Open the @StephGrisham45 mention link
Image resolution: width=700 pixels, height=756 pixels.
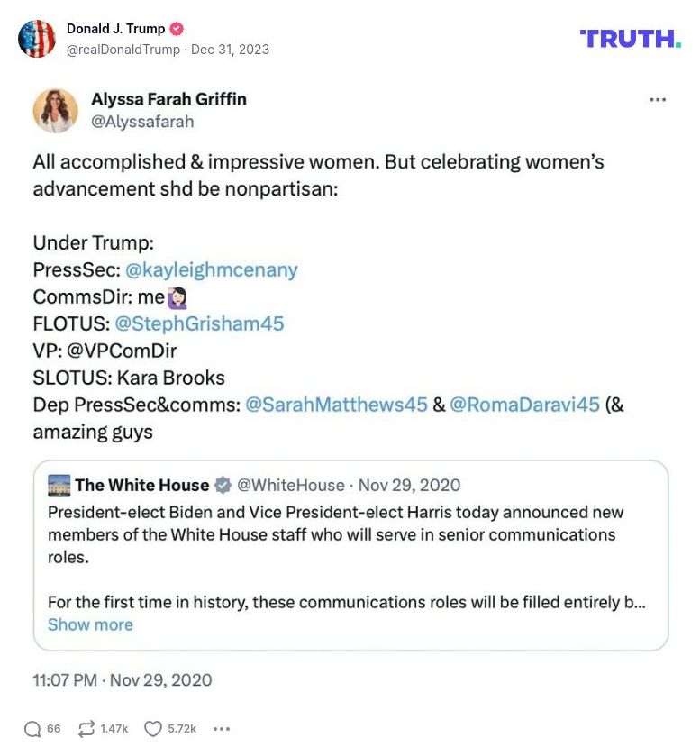click(199, 323)
